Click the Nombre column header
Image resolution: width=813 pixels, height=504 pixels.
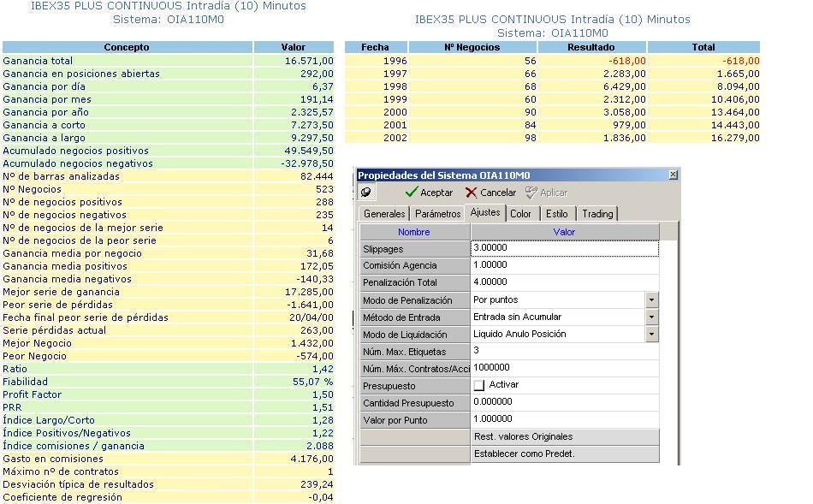click(414, 232)
